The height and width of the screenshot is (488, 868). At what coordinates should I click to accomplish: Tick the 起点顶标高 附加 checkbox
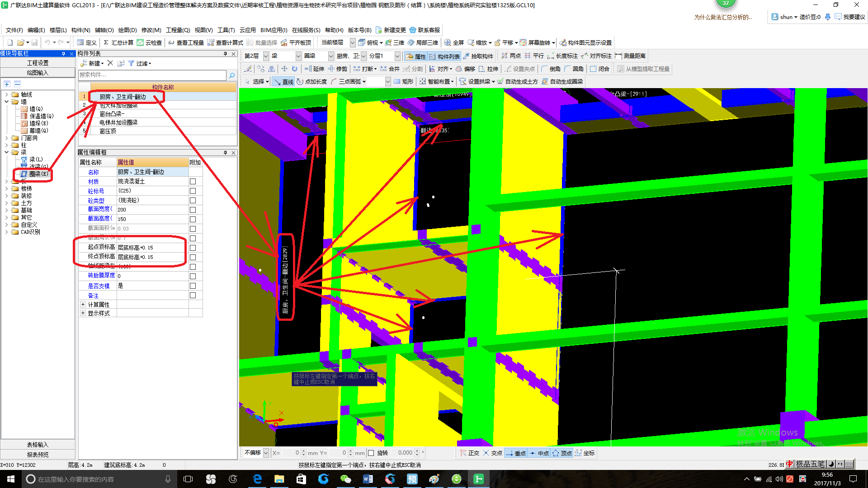[193, 248]
